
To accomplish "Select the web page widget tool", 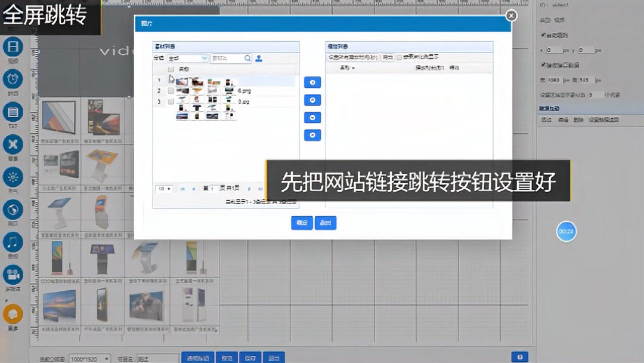I will [x=13, y=210].
